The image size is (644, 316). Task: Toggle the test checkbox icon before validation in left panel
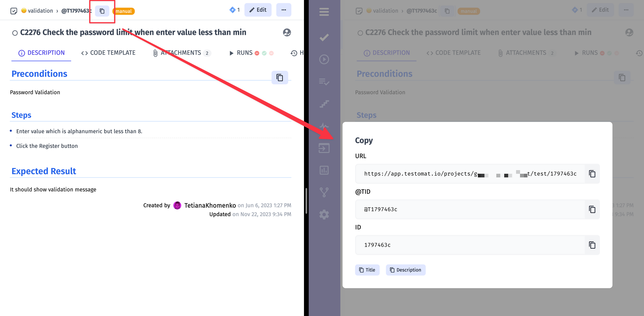(14, 11)
